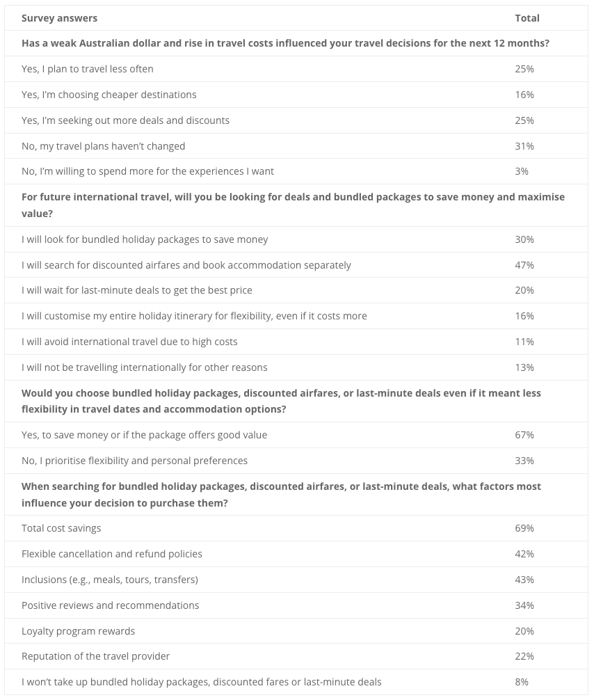Click the 31% value for unchanged travel plans
Viewport: 594px width, 700px height.
tap(524, 146)
